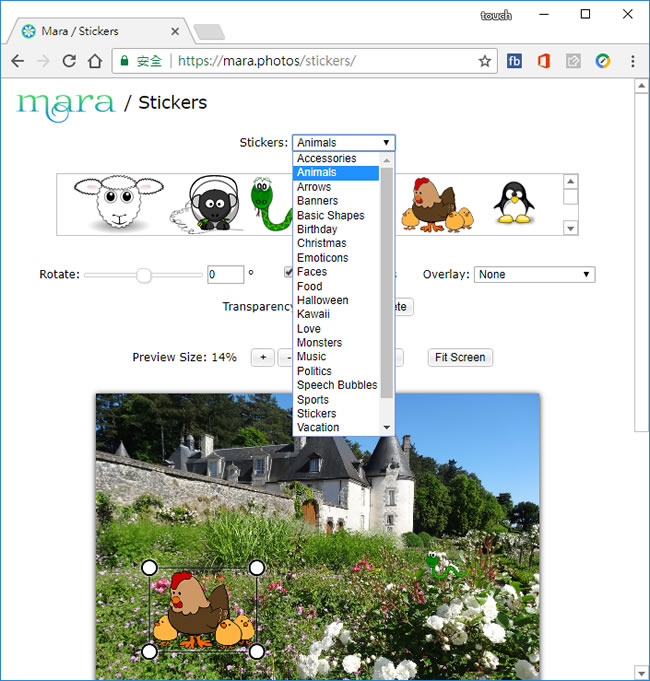Screen dimensions: 650x681
Task: Choose Birthday from the sticker list
Action: 337,229
